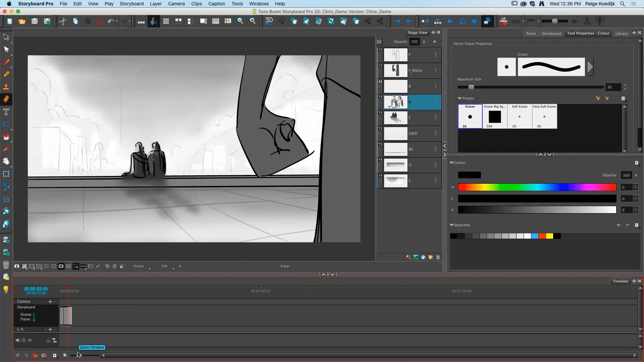Click the black swatch in Swatches
Viewport: 644px width, 362px height.
pos(454,236)
